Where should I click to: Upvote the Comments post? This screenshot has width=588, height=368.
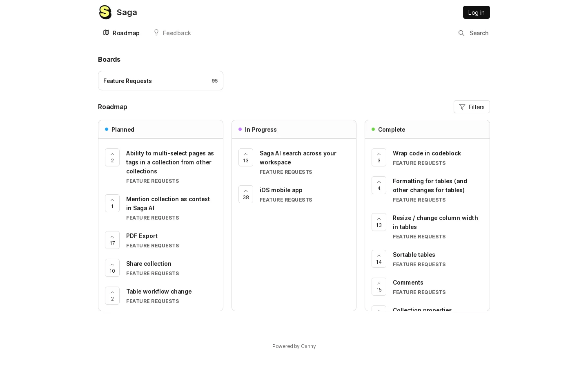pos(379,287)
